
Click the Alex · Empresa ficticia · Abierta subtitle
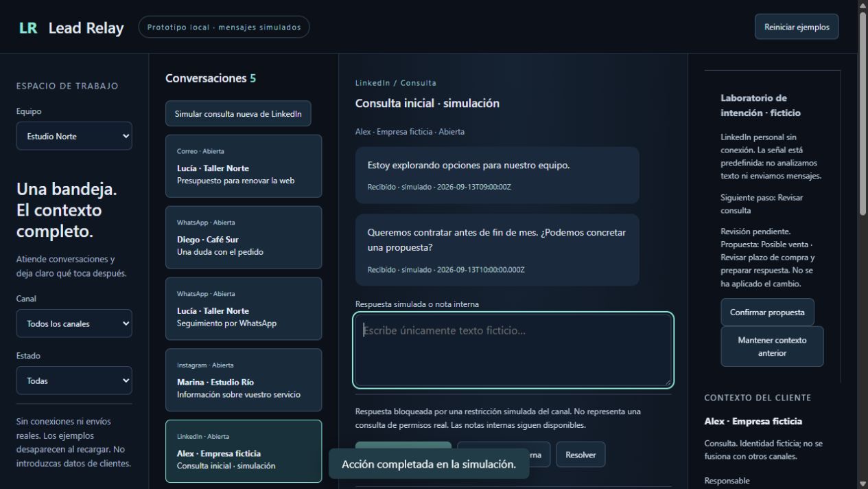coord(410,131)
